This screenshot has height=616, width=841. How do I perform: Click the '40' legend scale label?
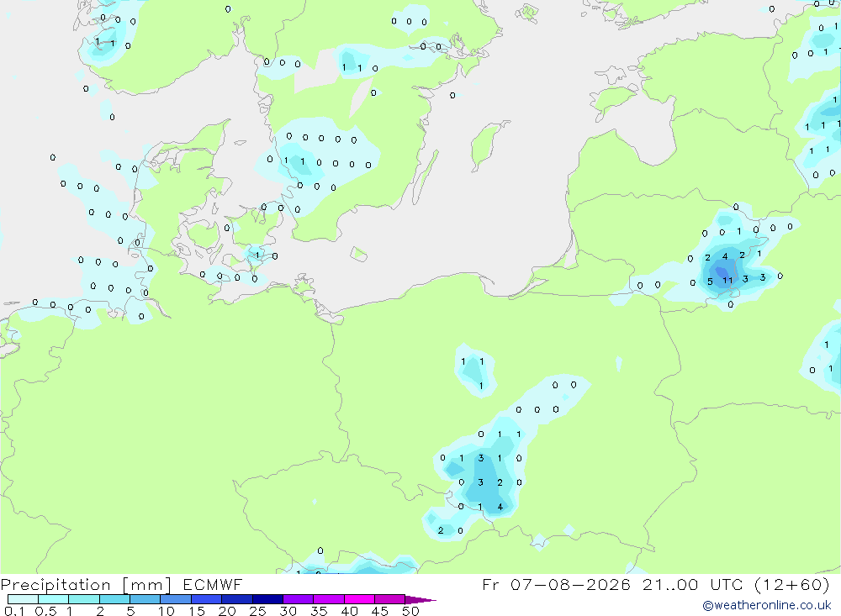[x=350, y=611]
